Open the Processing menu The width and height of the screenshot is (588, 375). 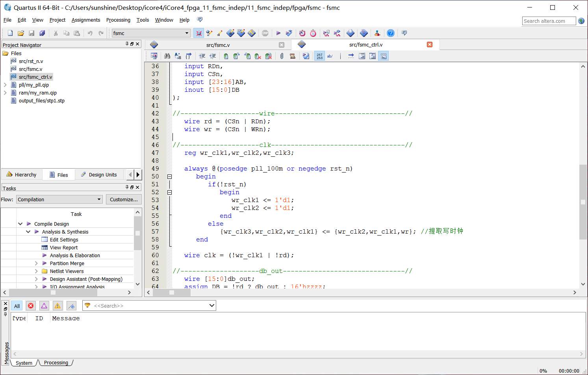[118, 20]
